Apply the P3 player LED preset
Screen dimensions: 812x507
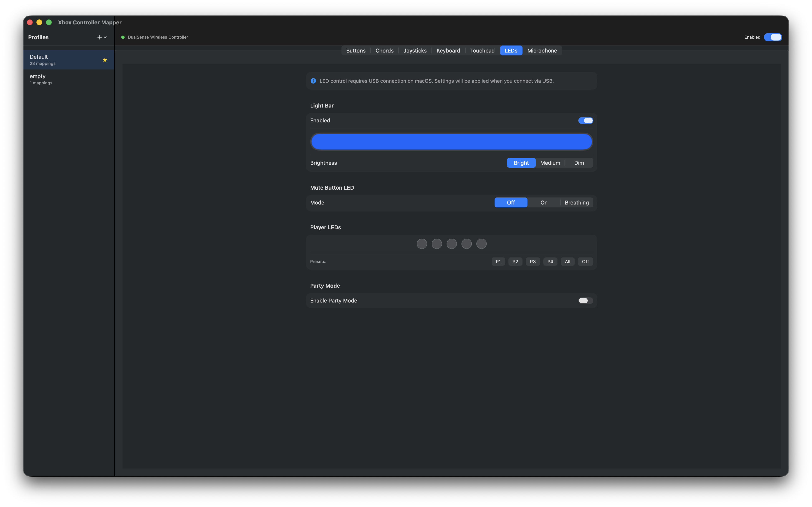[532, 261]
